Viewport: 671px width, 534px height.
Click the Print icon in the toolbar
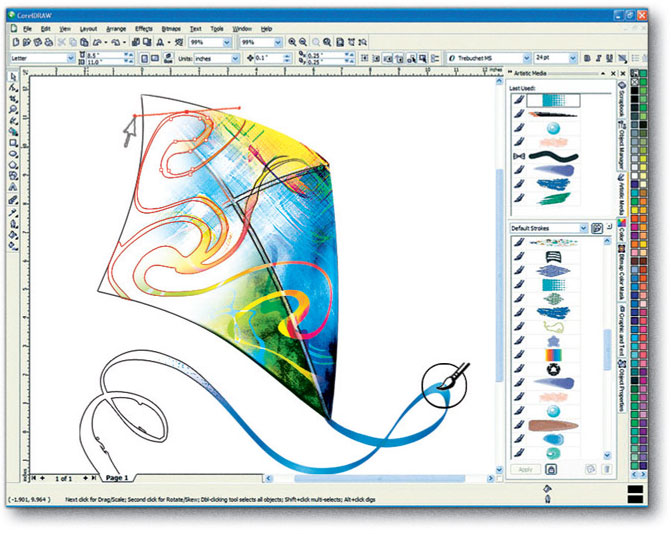tap(49, 42)
